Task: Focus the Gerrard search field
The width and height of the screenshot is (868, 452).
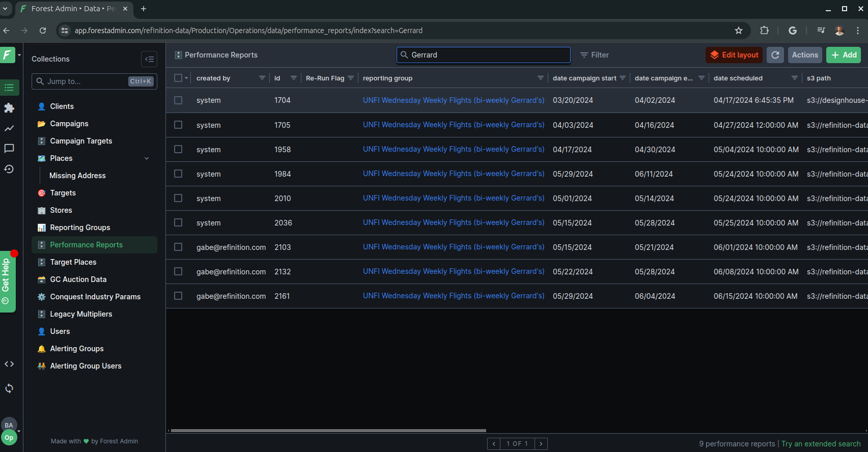Action: pos(484,55)
